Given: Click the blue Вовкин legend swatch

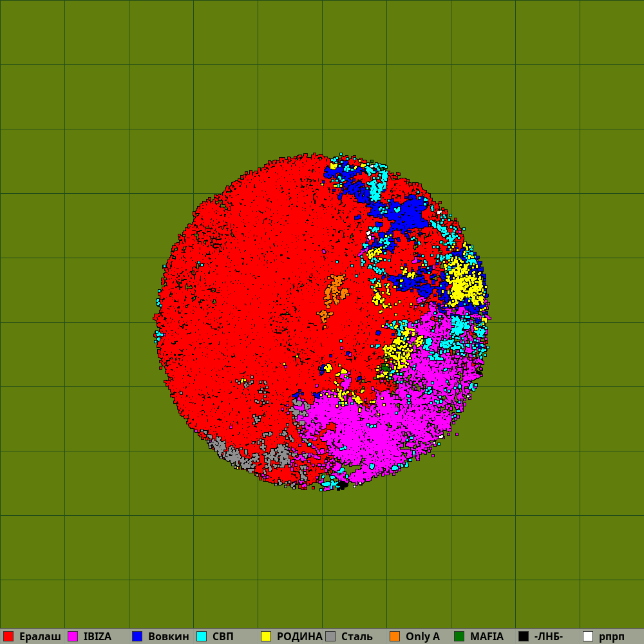Looking at the screenshot, I should [137, 636].
